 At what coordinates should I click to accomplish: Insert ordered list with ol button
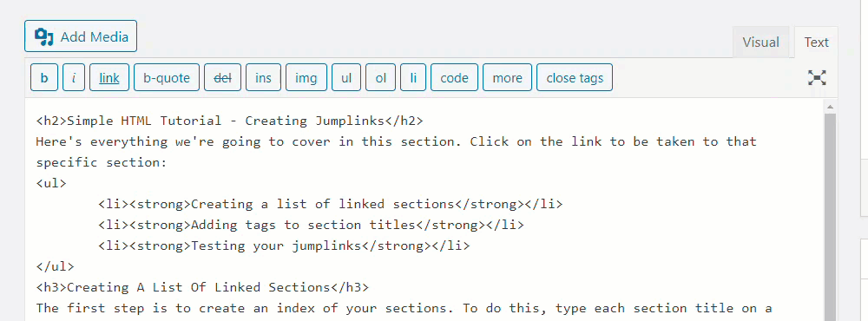point(381,77)
